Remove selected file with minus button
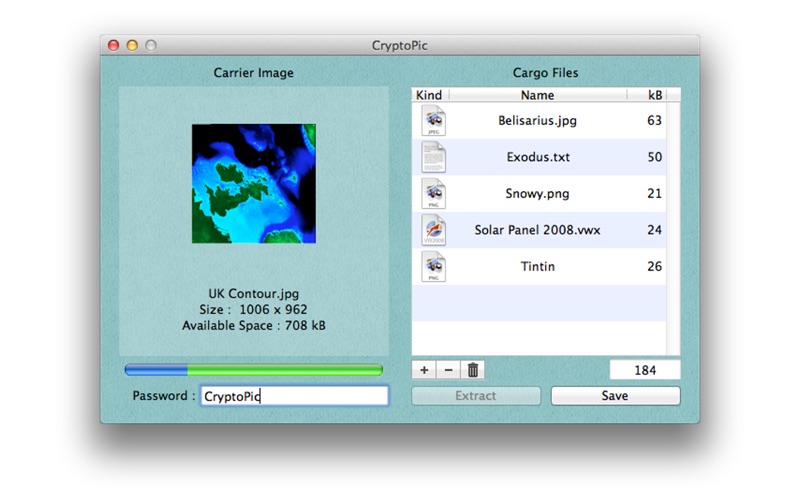 coord(448,370)
